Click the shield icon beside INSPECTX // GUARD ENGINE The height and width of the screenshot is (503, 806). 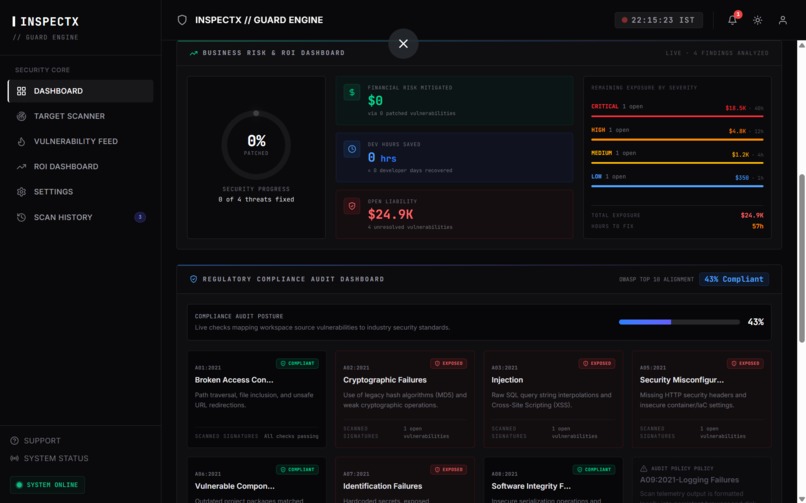pos(182,20)
